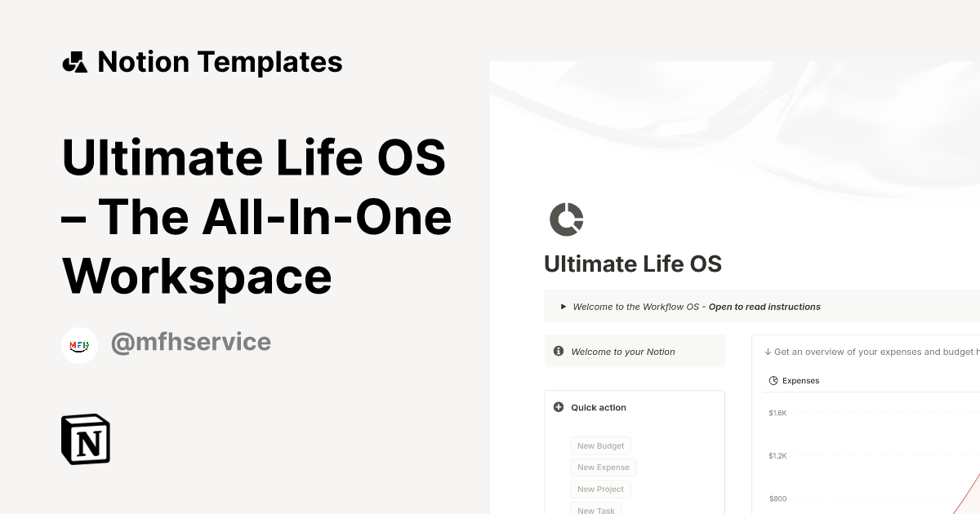Click the New Task button
Screen dimensions: 980x514
595,509
